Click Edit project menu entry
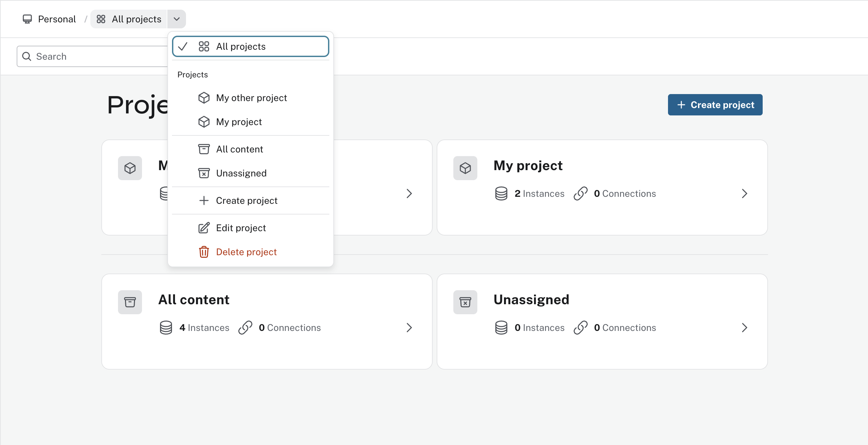Screen dimensions: 868x445 [250, 228]
